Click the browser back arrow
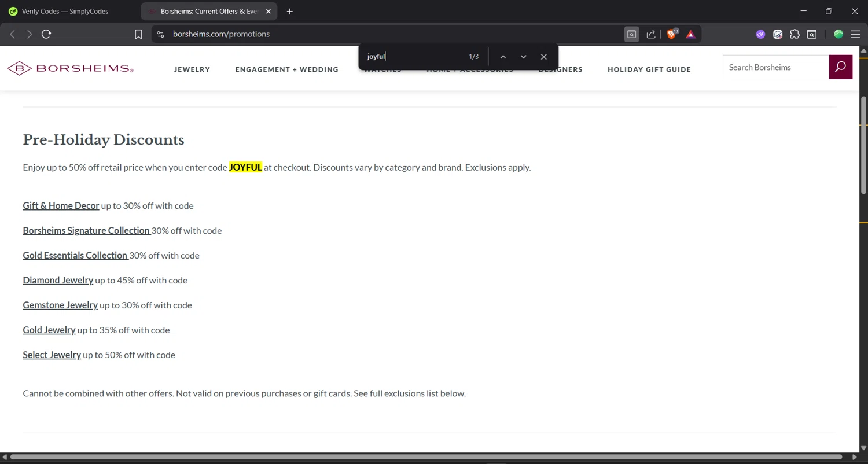868x464 pixels. (x=12, y=34)
